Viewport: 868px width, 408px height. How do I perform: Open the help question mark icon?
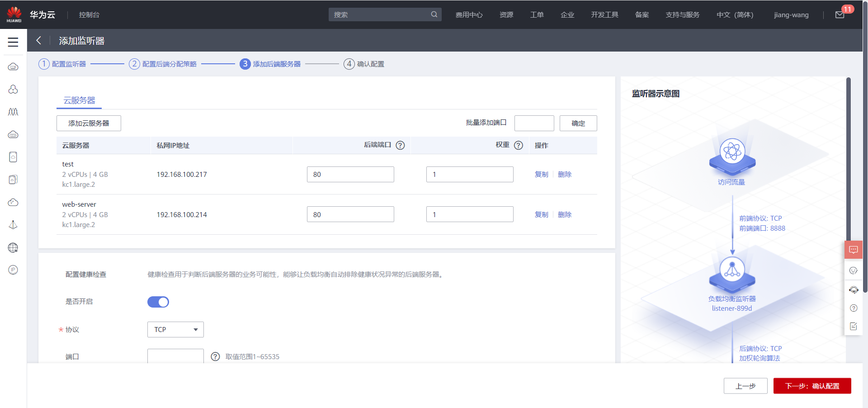point(854,308)
